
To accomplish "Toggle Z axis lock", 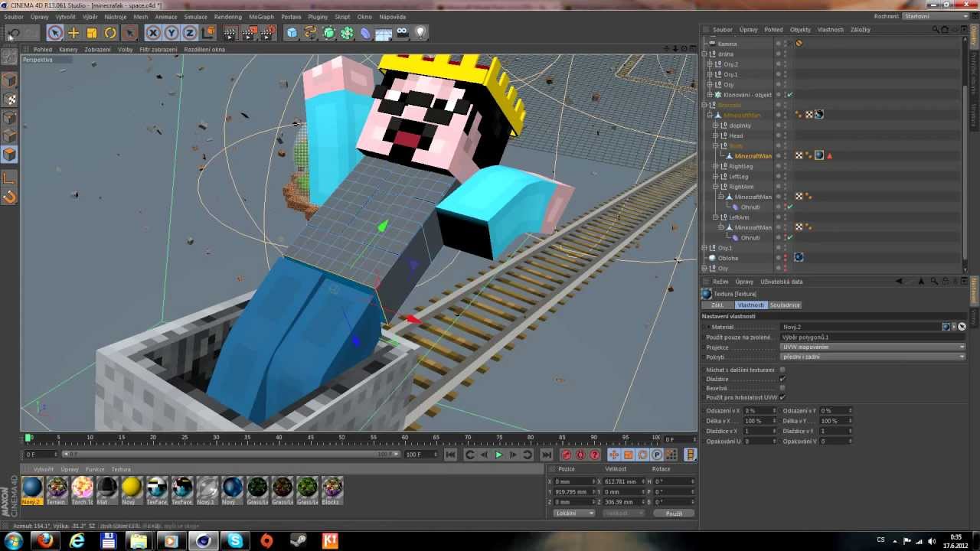I will point(189,33).
